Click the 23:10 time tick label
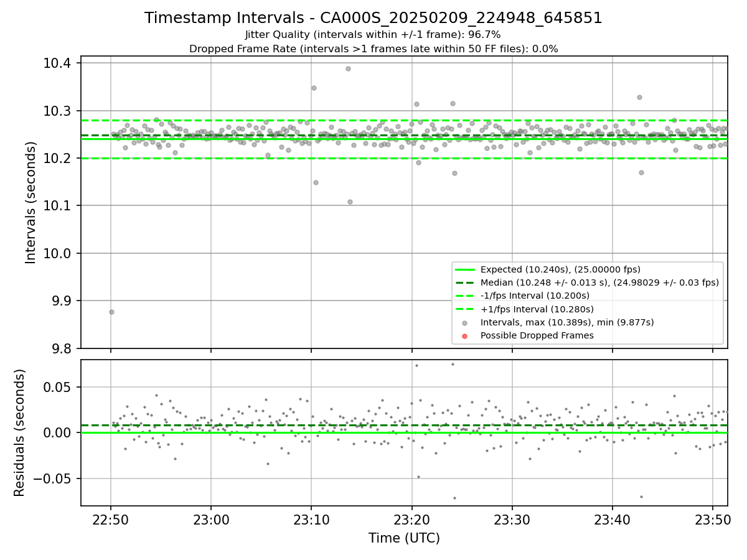Image resolution: width=747 pixels, height=560 pixels. click(x=311, y=520)
